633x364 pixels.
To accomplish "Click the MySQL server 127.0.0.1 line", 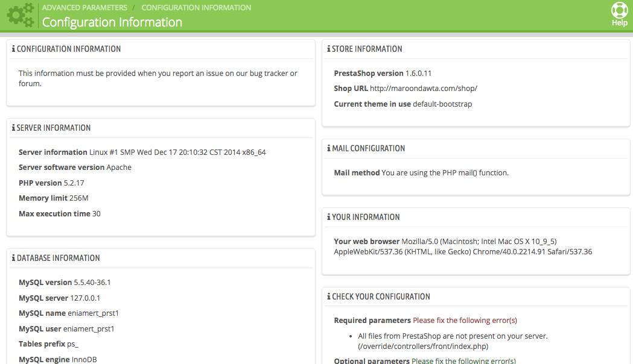I will (59, 298).
